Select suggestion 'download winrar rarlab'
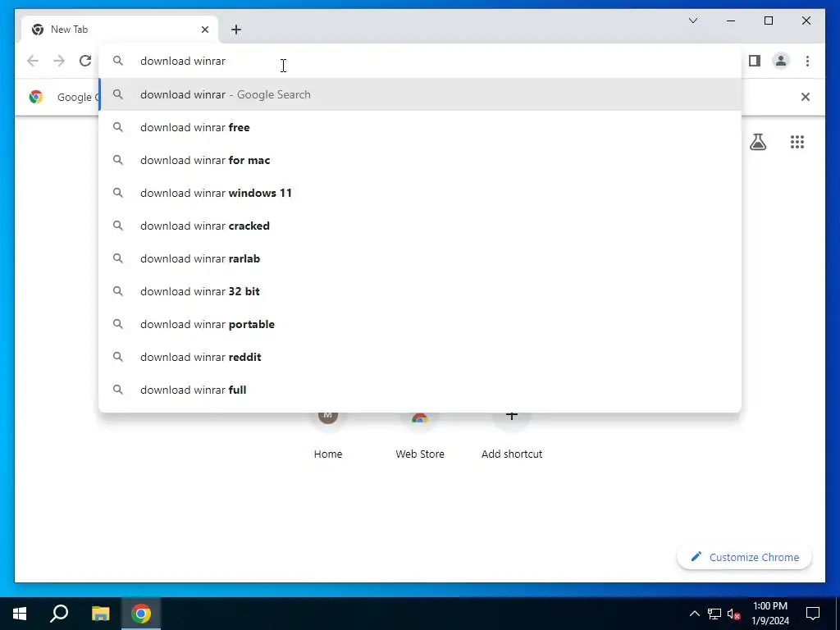Viewport: 840px width, 630px height. click(x=420, y=258)
